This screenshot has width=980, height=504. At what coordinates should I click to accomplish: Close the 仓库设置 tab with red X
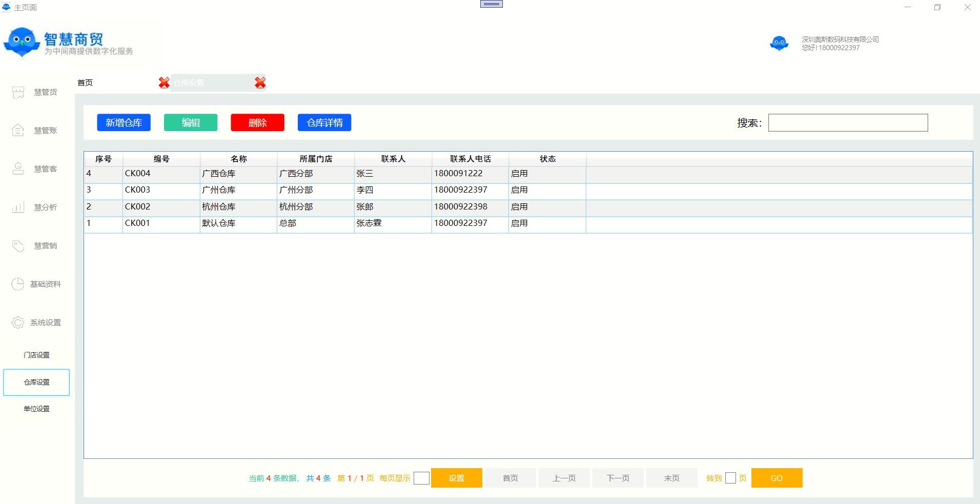[260, 82]
